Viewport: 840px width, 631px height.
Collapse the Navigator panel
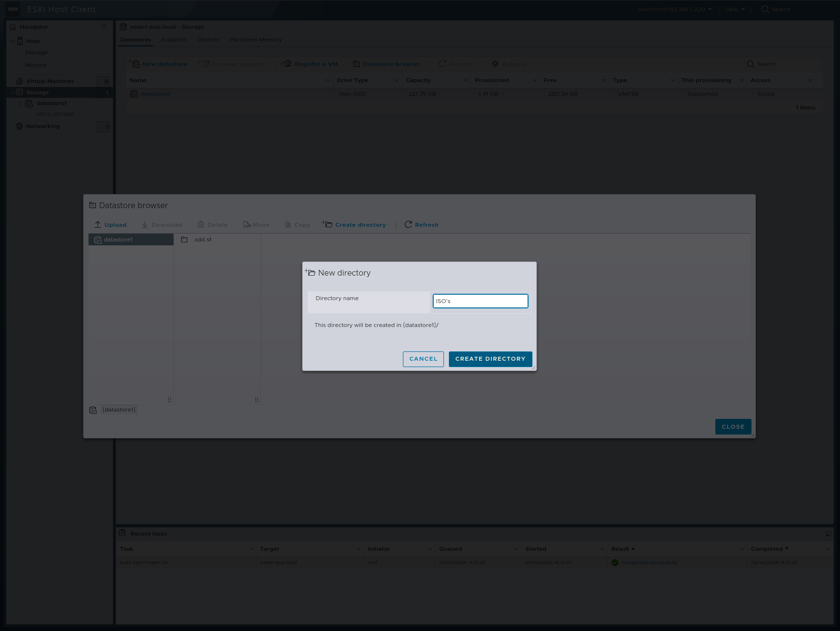click(104, 26)
